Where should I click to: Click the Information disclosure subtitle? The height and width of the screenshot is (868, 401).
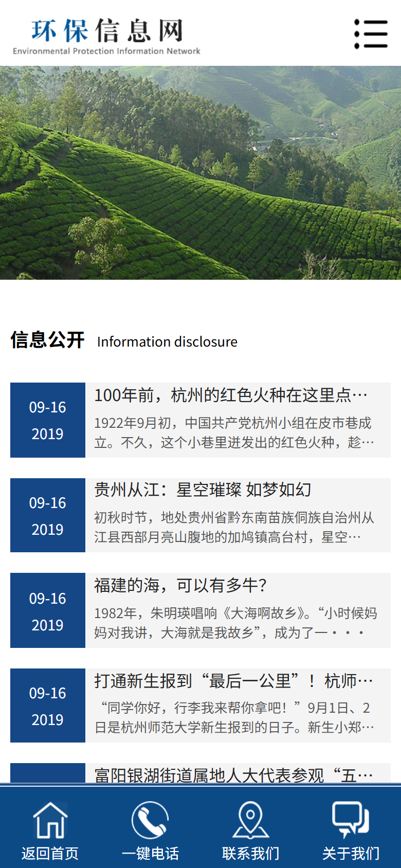pyautogui.click(x=167, y=342)
